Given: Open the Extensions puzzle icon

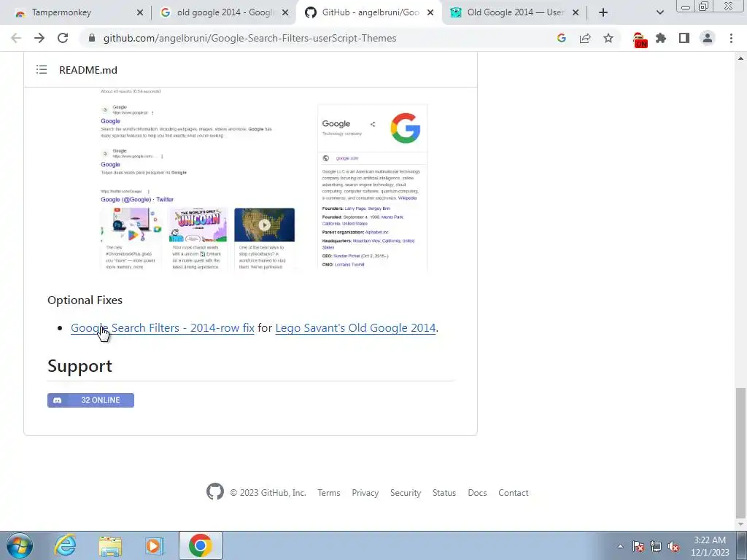Looking at the screenshot, I should pyautogui.click(x=661, y=38).
